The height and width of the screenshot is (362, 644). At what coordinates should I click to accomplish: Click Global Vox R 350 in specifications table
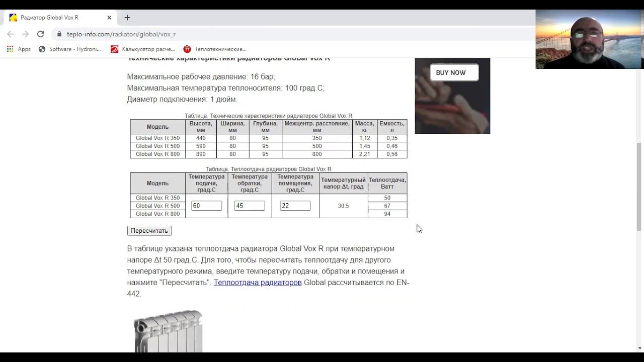pyautogui.click(x=157, y=138)
